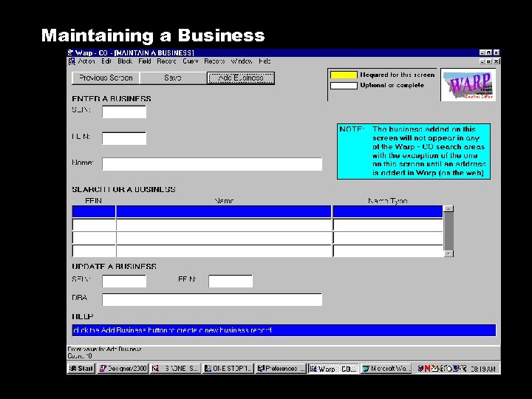This screenshot has height=399, width=532.
Task: Select the highlighted Name Type cell
Action: [x=388, y=212]
